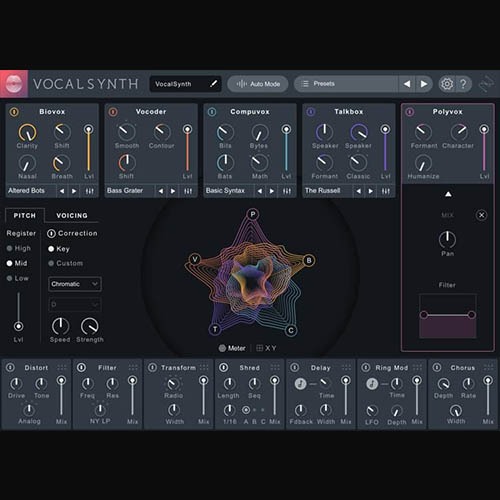The image size is (500, 500).
Task: Toggle Talkbox module power button
Action: tap(311, 112)
